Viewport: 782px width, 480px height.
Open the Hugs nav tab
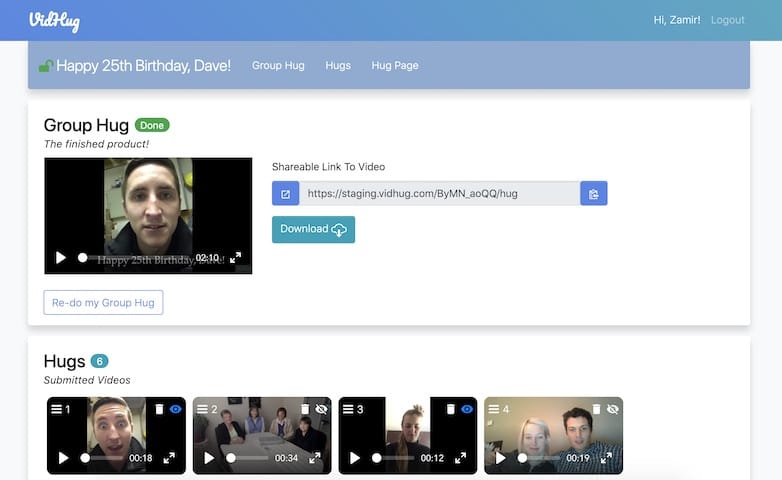338,66
